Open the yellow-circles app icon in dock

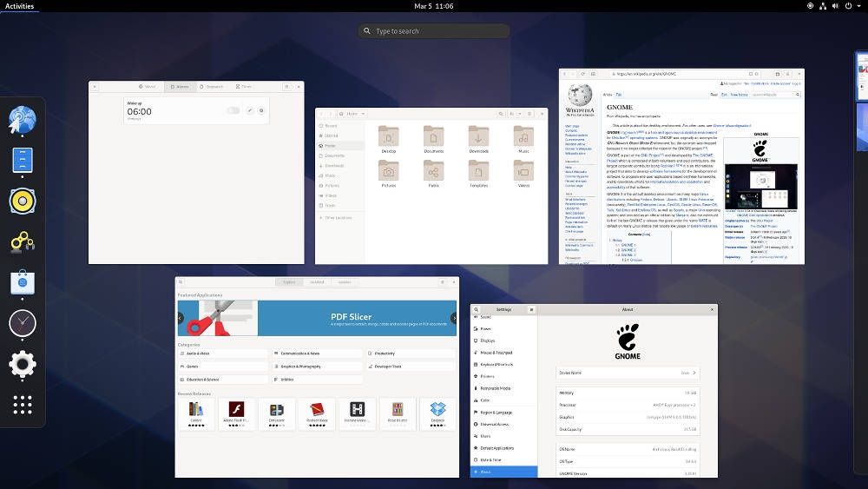tap(23, 242)
